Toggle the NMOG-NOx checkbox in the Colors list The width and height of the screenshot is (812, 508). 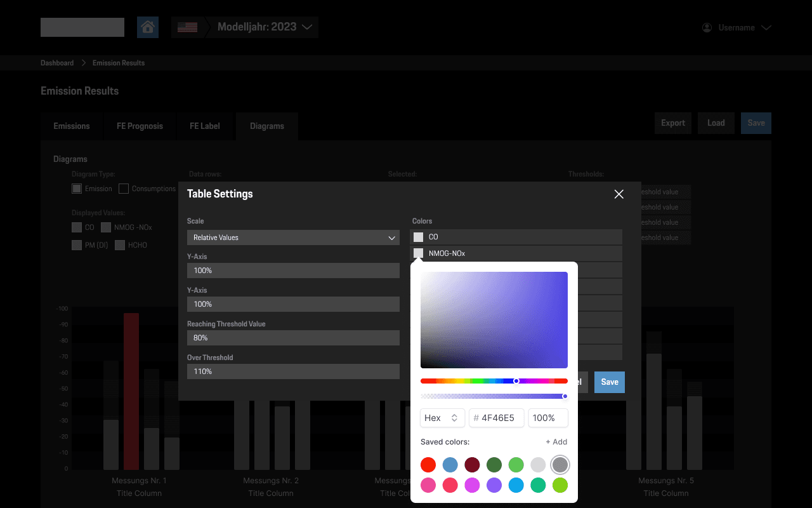pyautogui.click(x=419, y=253)
